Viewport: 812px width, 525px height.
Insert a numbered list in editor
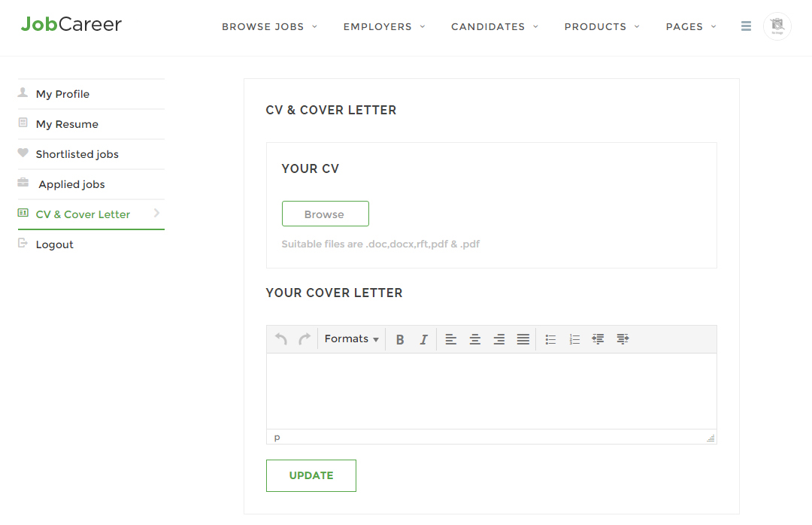574,339
